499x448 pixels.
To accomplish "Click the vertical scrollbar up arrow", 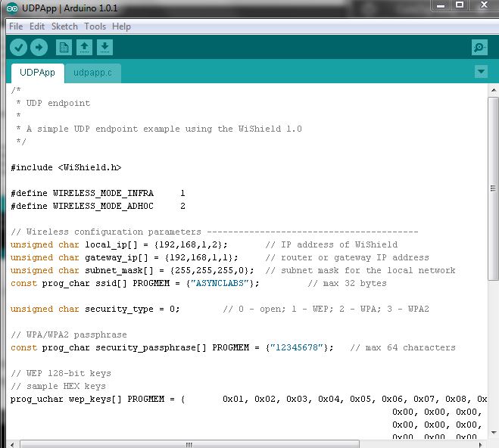I will (493, 90).
